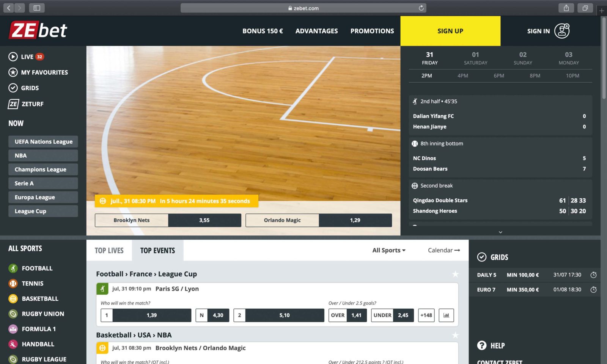Click the ZEbet logo
This screenshot has height=364, width=607.
click(38, 30)
